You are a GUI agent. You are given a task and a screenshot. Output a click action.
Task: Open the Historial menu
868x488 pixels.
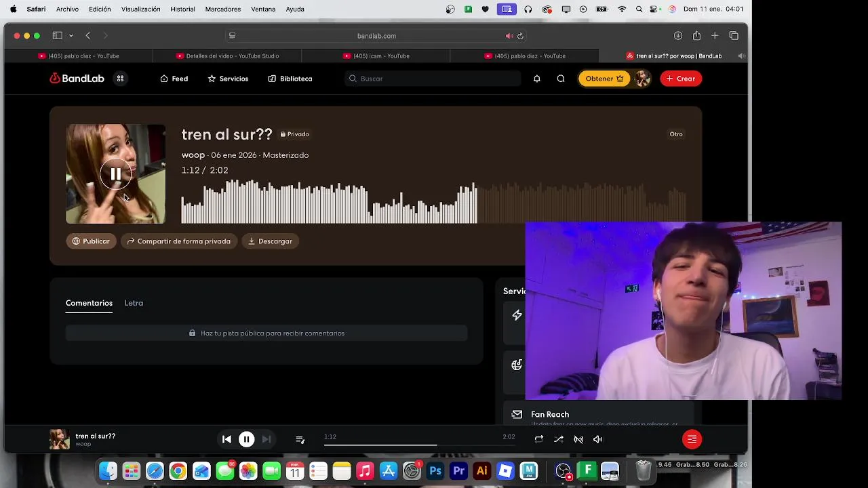click(x=182, y=9)
